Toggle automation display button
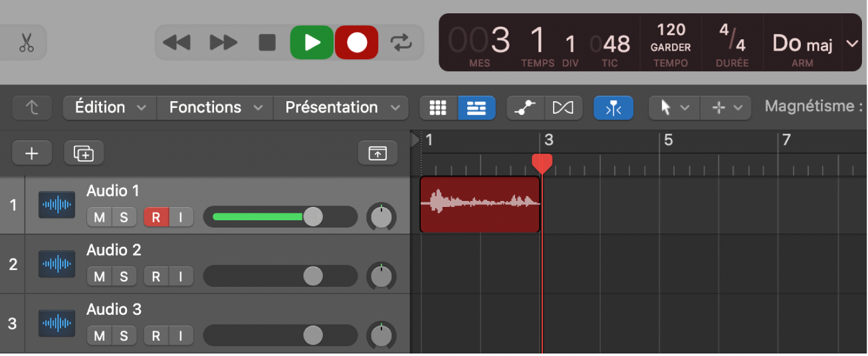The width and height of the screenshot is (868, 356). pos(526,108)
